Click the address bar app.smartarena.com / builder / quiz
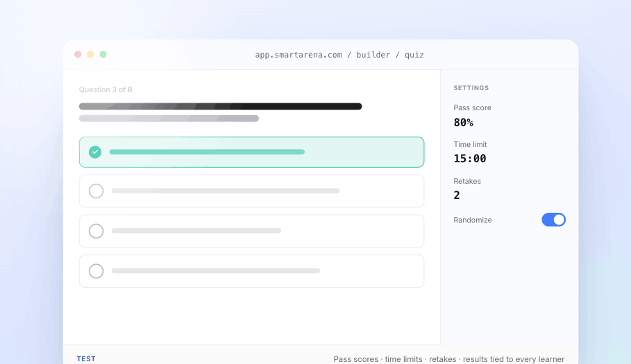The image size is (631, 364). pyautogui.click(x=339, y=55)
